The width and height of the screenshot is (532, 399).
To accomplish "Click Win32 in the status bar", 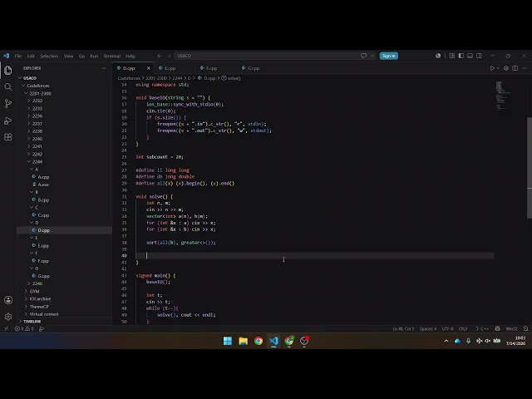I will 511,329.
